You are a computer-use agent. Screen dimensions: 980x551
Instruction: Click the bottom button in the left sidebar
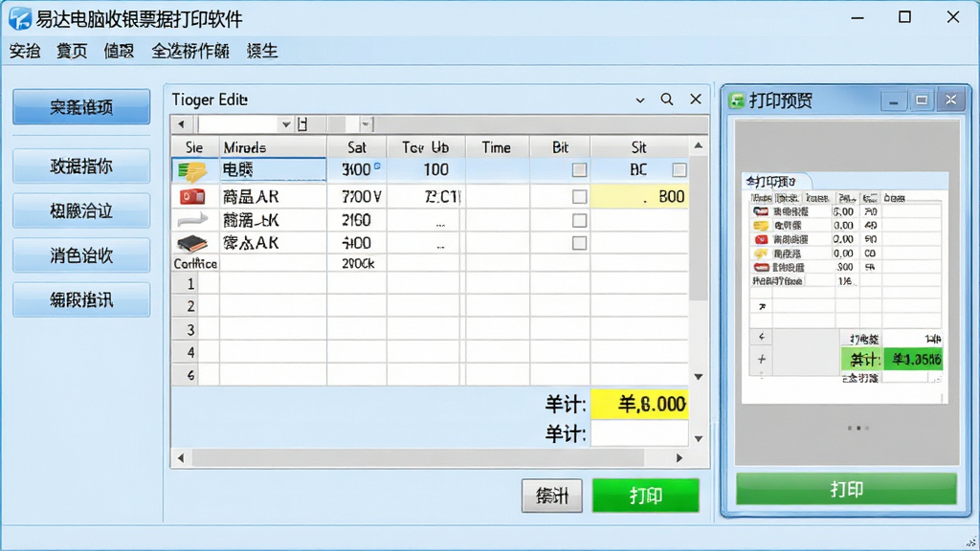[81, 299]
